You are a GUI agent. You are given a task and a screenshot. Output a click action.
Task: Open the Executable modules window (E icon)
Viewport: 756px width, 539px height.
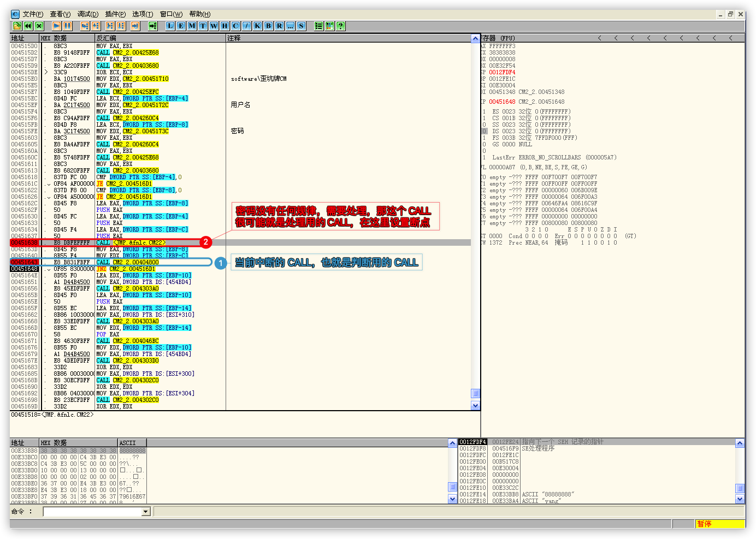pyautogui.click(x=181, y=26)
